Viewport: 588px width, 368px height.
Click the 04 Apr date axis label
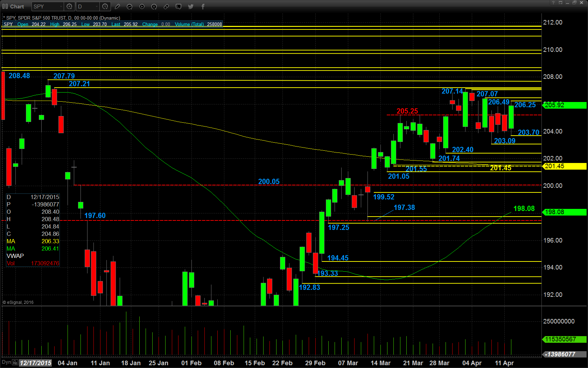click(x=472, y=363)
